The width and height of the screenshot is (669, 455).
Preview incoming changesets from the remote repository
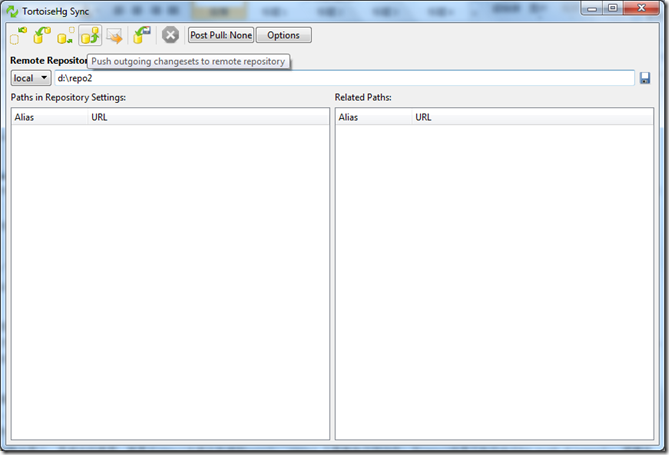coord(18,35)
